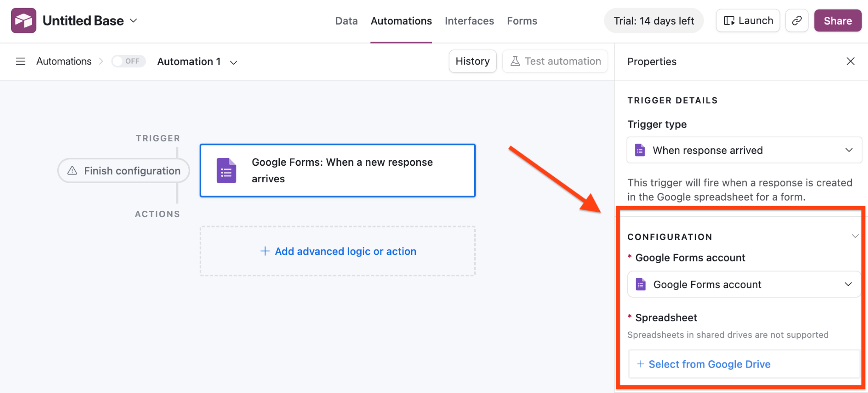The width and height of the screenshot is (868, 393).
Task: Click the Google Forms icon on the trigger card
Action: 226,170
